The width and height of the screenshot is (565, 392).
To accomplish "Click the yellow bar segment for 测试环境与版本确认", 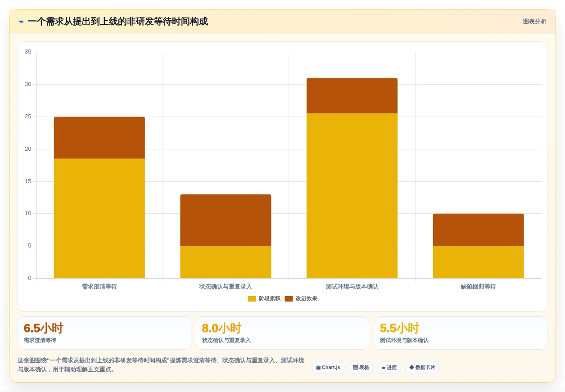I will pos(352,196).
